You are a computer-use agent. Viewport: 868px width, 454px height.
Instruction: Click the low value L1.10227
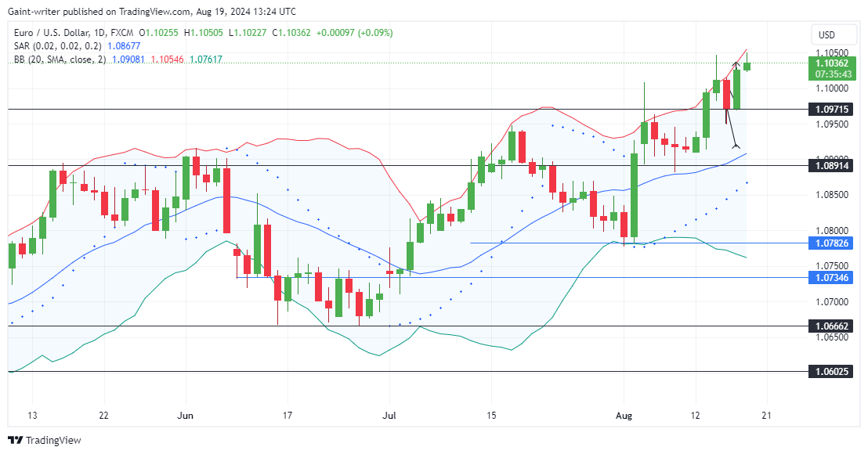(247, 33)
